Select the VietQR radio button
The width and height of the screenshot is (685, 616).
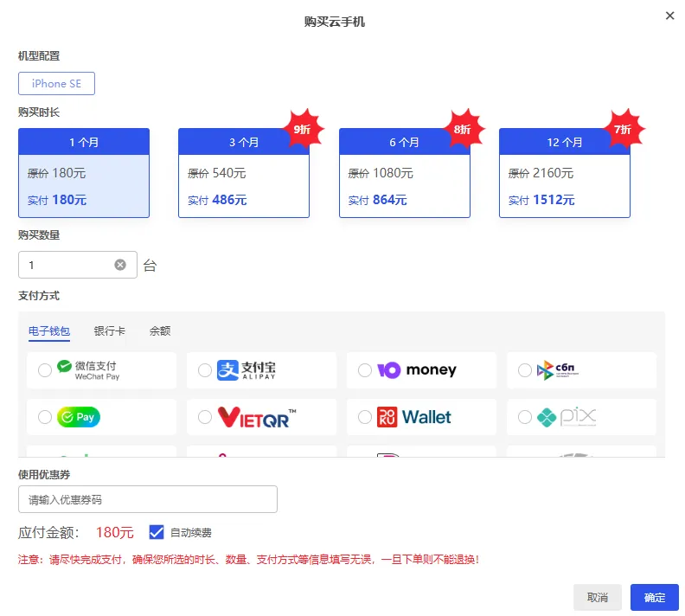tap(204, 417)
